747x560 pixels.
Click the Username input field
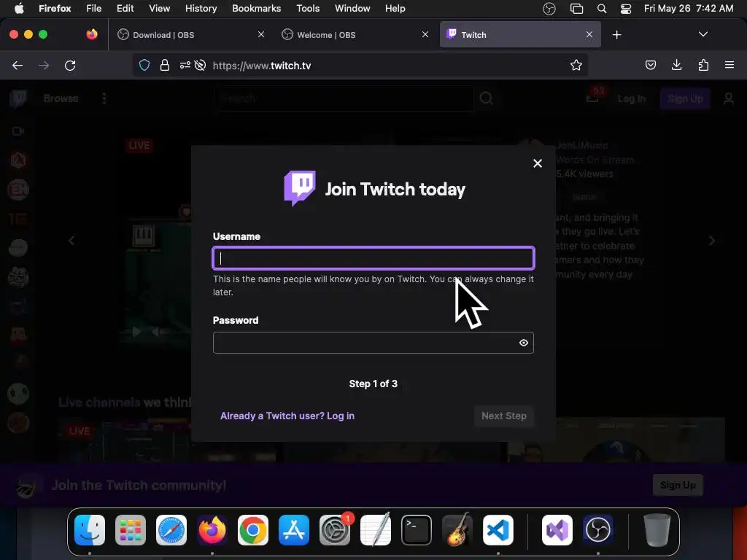[x=373, y=258]
